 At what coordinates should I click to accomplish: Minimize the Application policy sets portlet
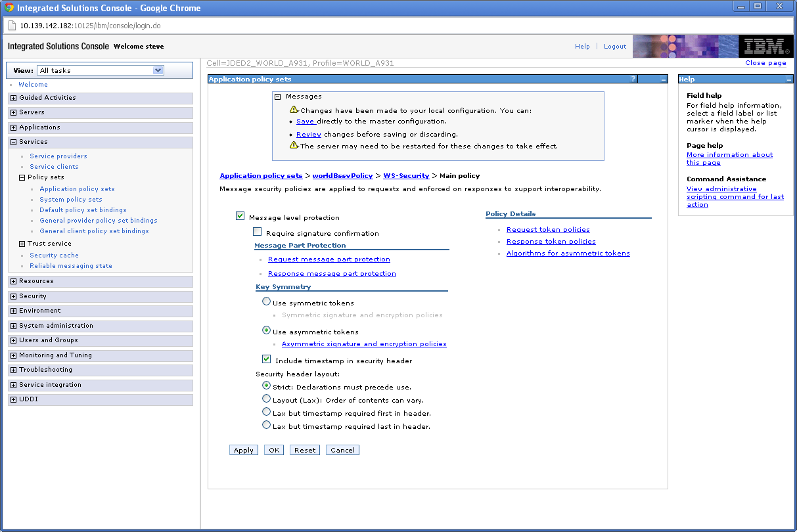point(664,79)
